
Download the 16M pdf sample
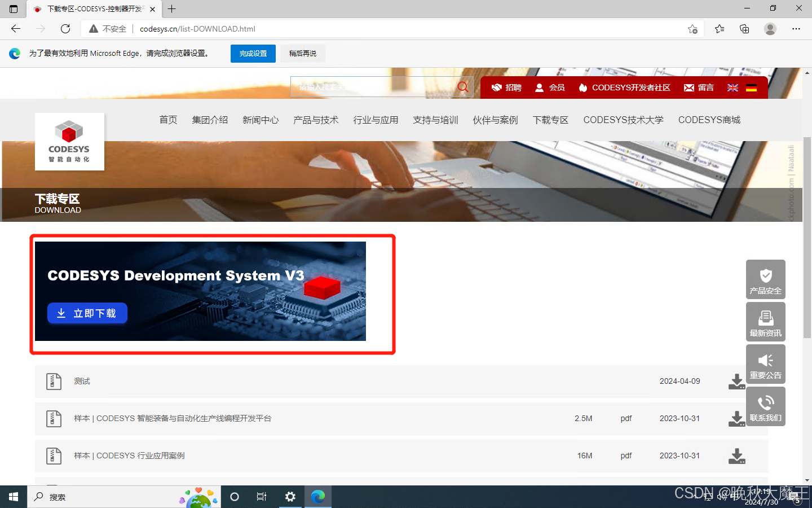pyautogui.click(x=736, y=456)
